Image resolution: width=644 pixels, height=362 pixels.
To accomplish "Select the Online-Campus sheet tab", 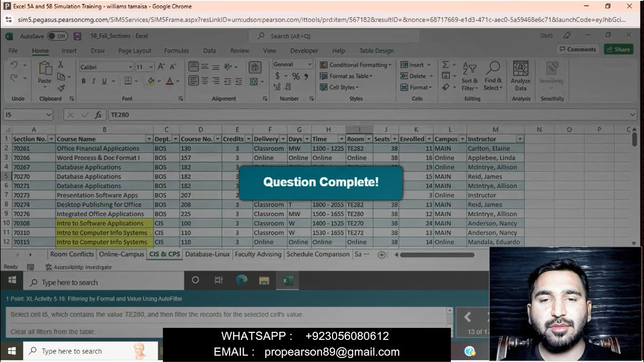I will pyautogui.click(x=121, y=254).
